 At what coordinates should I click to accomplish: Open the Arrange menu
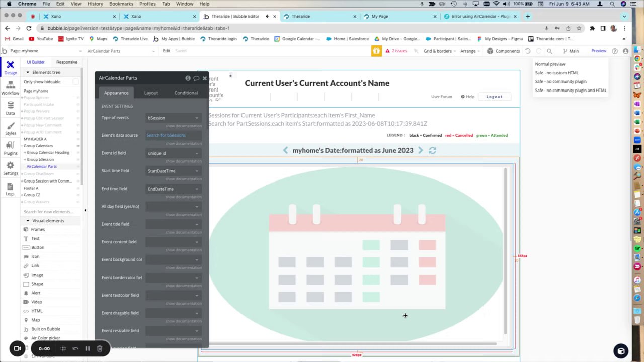pyautogui.click(x=469, y=51)
